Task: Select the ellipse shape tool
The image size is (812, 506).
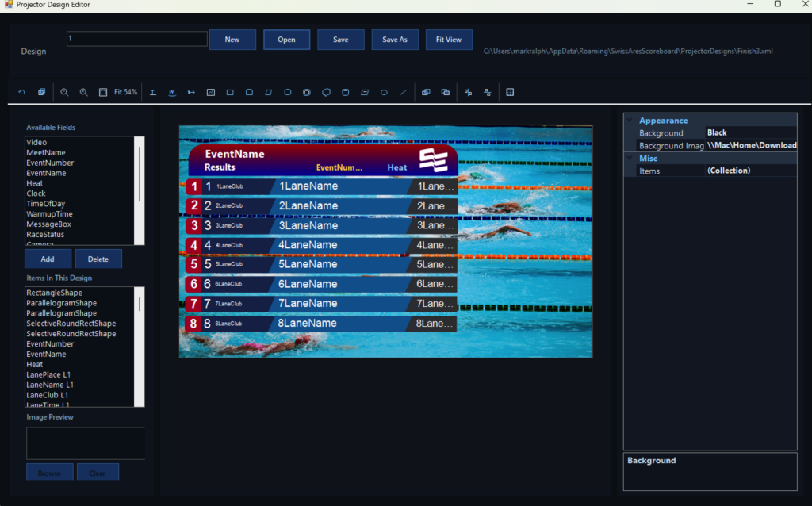Action: pyautogui.click(x=384, y=93)
